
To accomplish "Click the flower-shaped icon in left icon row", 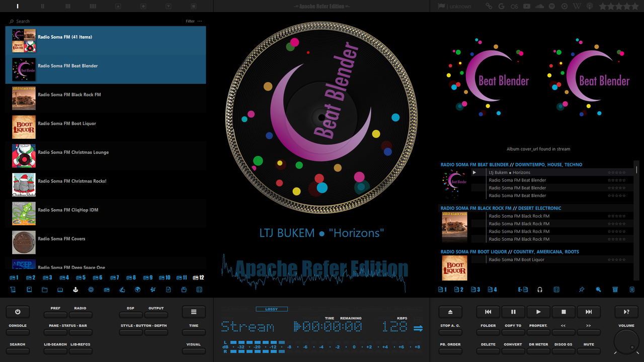I will [91, 290].
